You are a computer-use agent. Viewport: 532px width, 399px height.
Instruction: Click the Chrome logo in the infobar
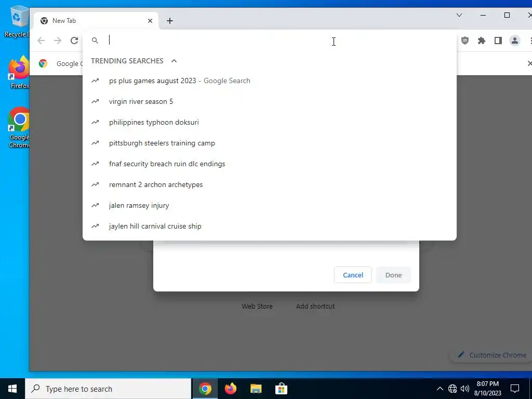coord(43,63)
